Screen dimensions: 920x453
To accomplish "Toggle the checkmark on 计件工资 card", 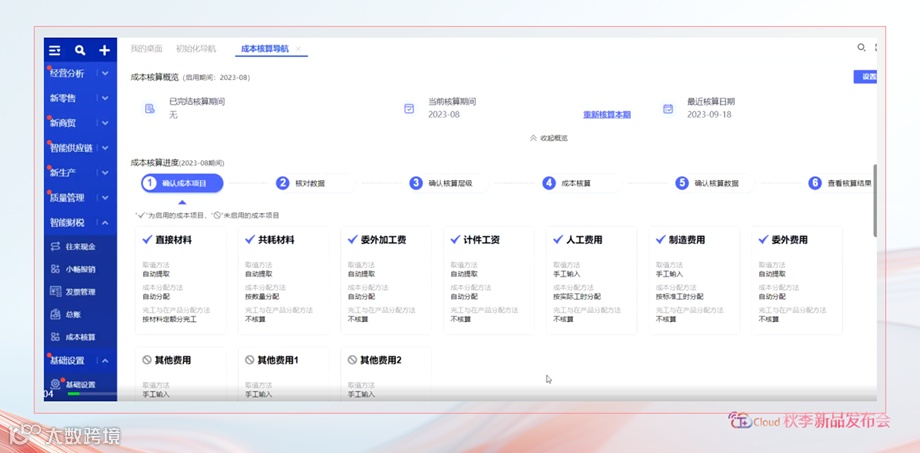I will click(455, 239).
